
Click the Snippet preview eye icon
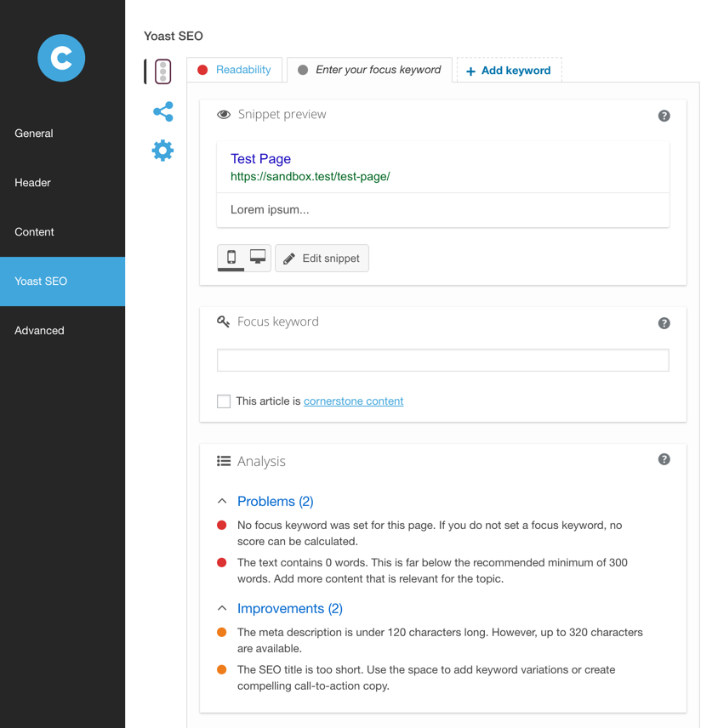(224, 115)
